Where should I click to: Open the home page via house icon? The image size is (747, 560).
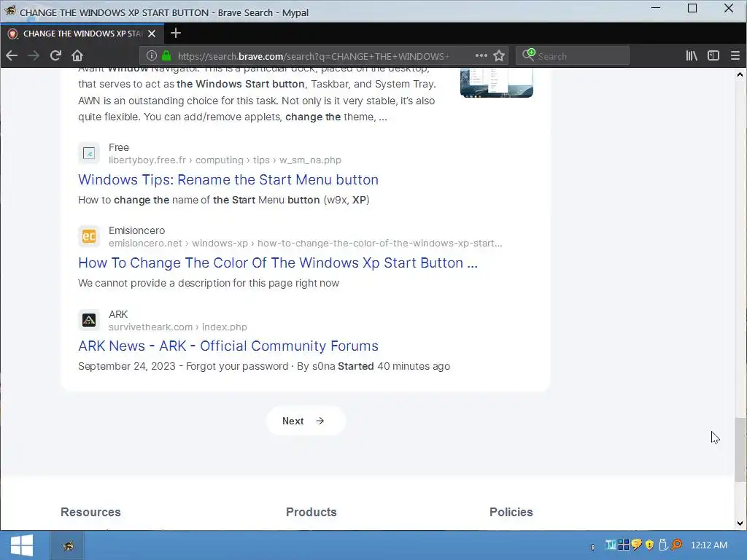pyautogui.click(x=77, y=55)
